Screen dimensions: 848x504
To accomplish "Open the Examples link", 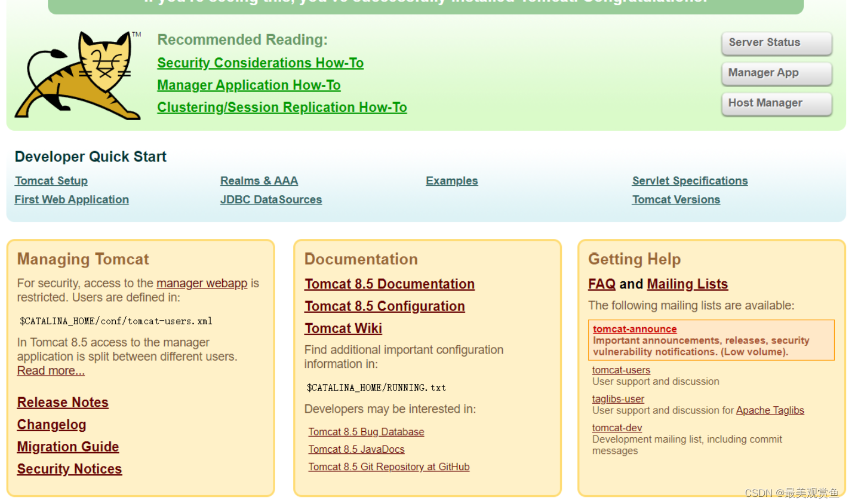I will tap(452, 181).
